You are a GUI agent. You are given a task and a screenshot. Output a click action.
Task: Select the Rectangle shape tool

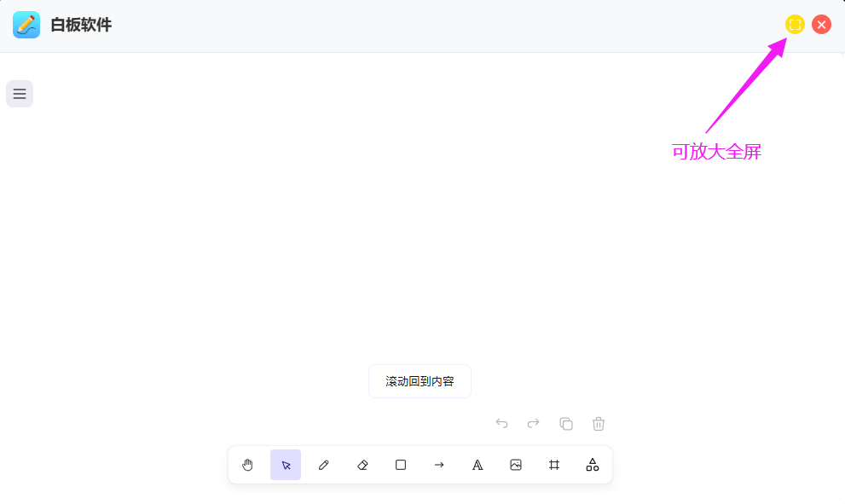[401, 465]
